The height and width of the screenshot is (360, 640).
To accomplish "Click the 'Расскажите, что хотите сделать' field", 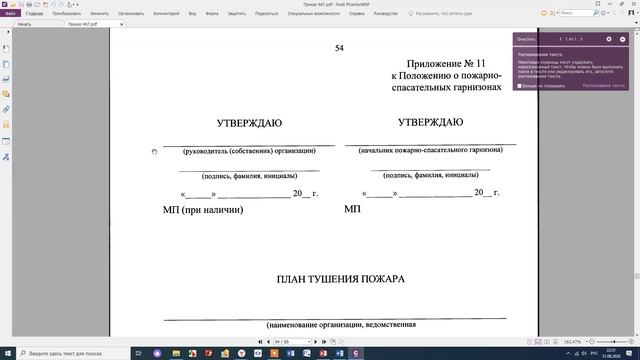I will click(443, 13).
